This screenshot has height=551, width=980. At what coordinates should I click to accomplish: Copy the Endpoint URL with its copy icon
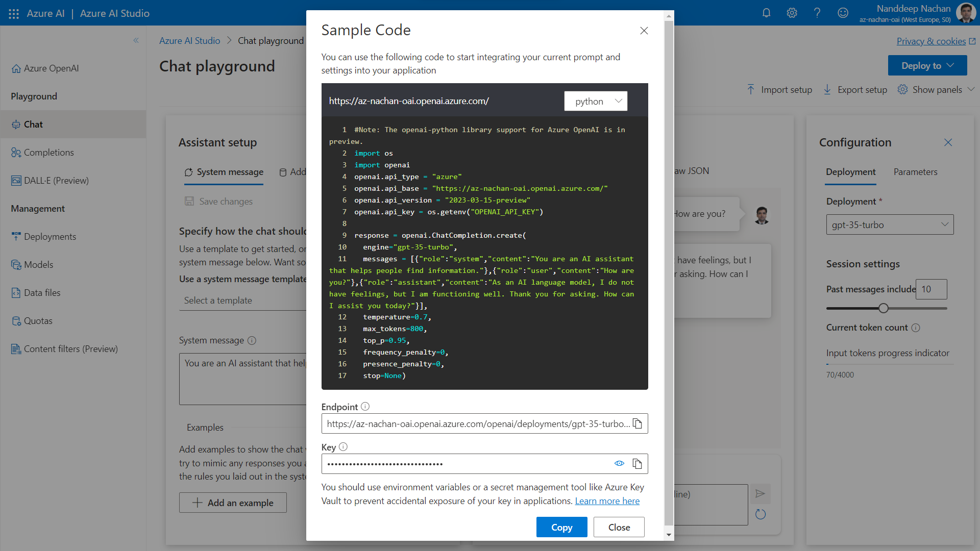pos(637,424)
